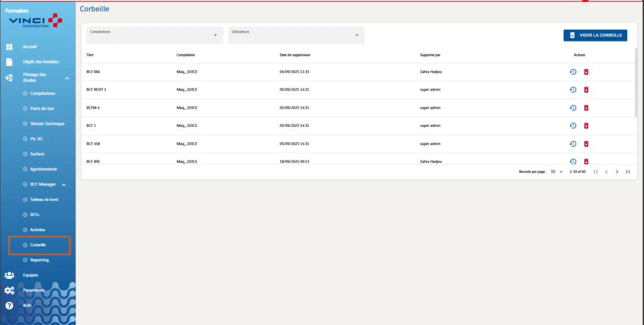
Task: Jump to last page of results
Action: [628, 172]
